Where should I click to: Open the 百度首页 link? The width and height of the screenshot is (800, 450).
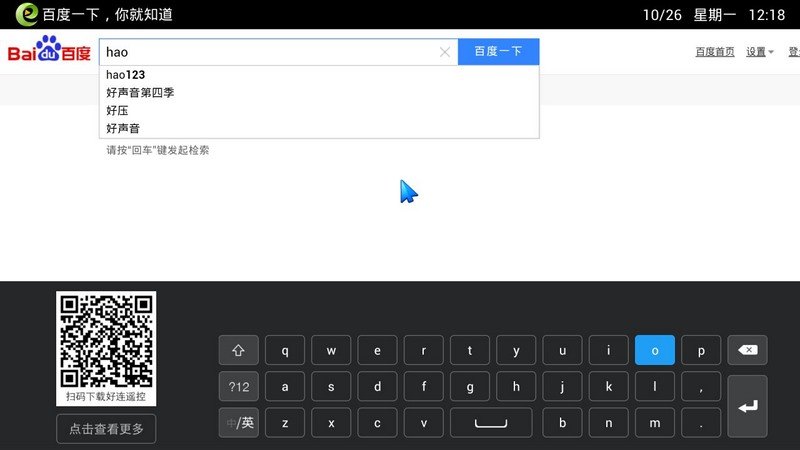point(715,52)
